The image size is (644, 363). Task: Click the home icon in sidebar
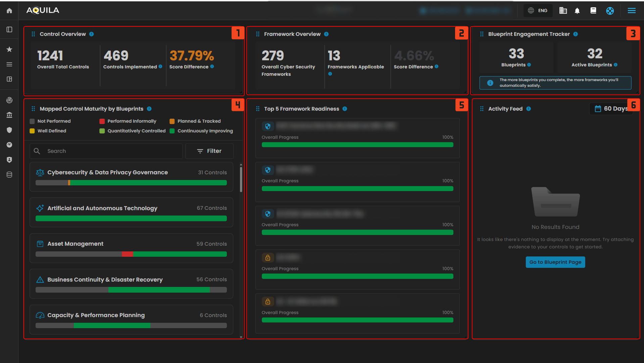[9, 11]
